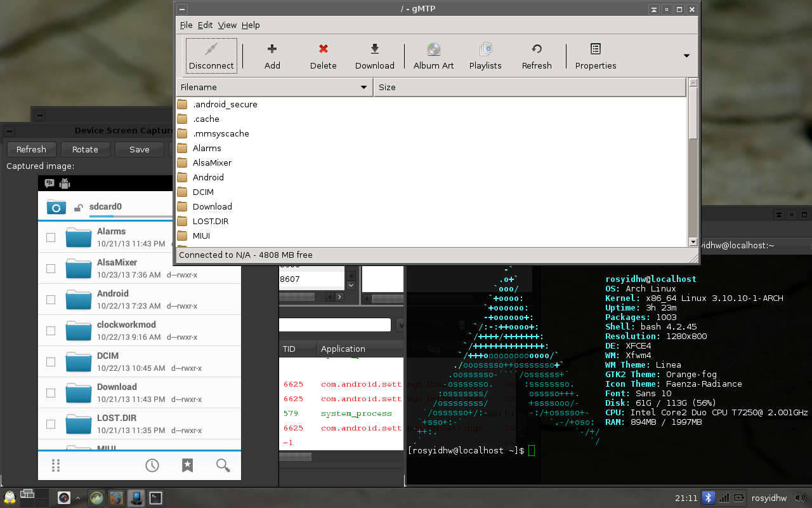Check the Android folder checkbox in captured image

[51, 300]
